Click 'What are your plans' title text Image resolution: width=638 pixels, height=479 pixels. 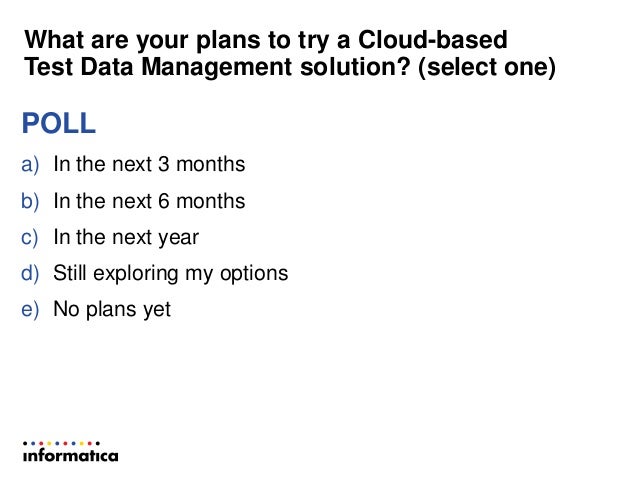118,41
